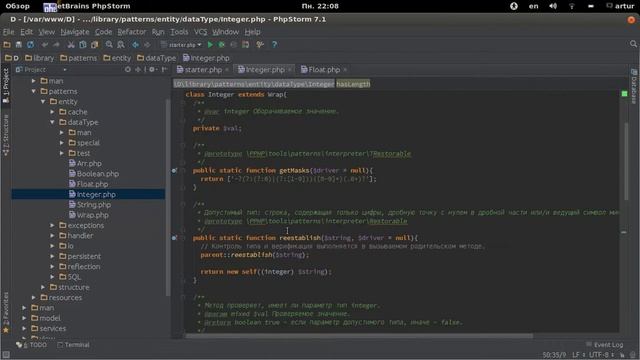Click the navigate Forward arrow icon

[x=147, y=45]
